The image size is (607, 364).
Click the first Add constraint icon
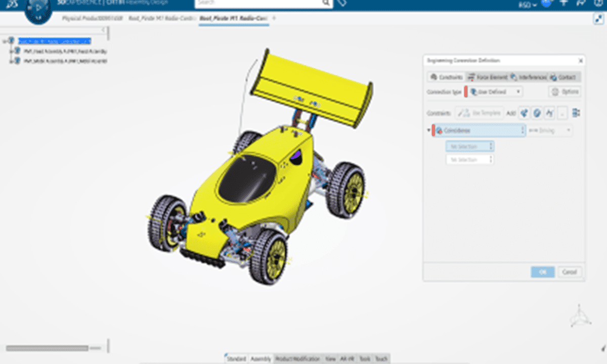(x=524, y=113)
